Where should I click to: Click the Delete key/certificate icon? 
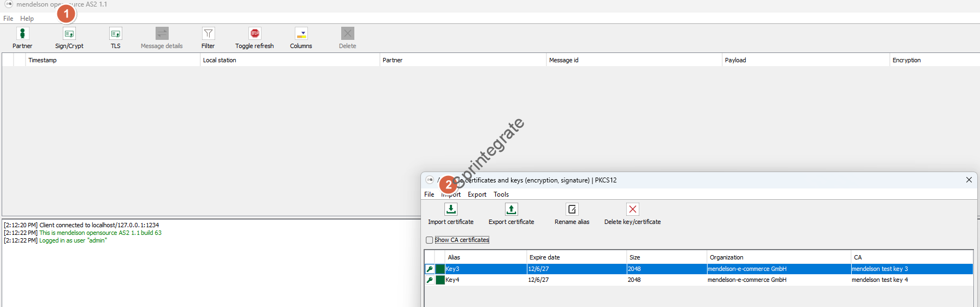(x=633, y=210)
